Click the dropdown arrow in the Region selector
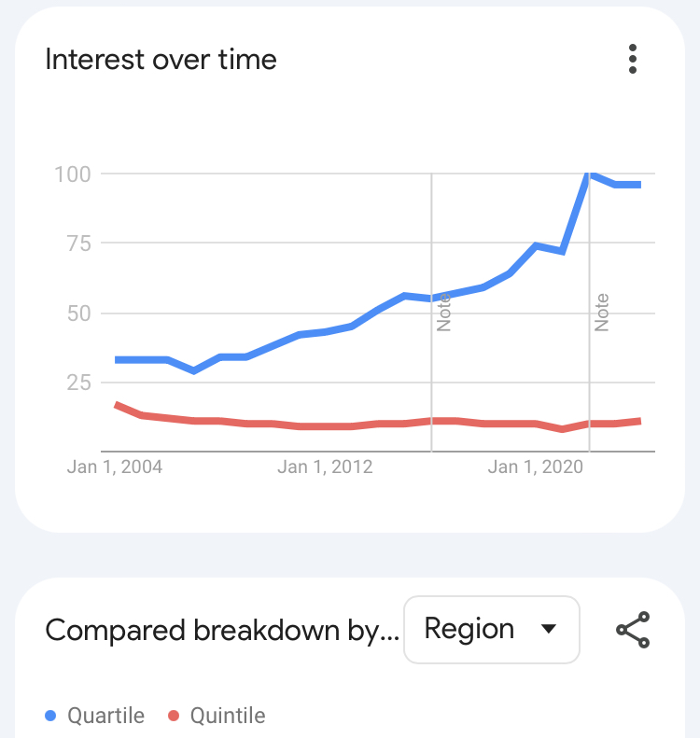This screenshot has width=700, height=738. click(x=549, y=629)
